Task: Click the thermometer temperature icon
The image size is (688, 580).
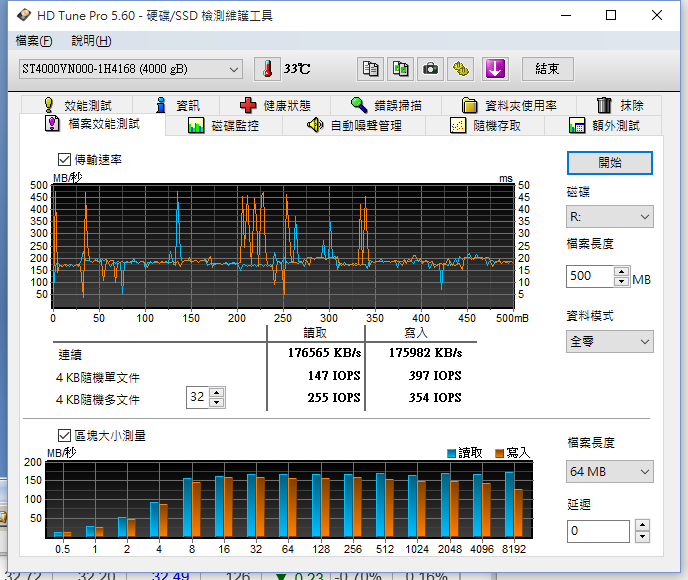Action: 267,69
